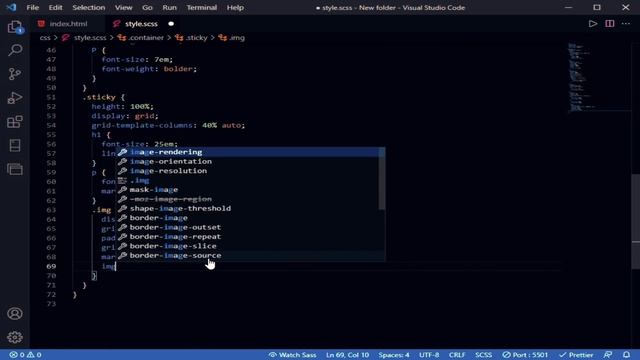Click the project folders icon in activity bar
The image size is (640, 360).
click(15, 169)
